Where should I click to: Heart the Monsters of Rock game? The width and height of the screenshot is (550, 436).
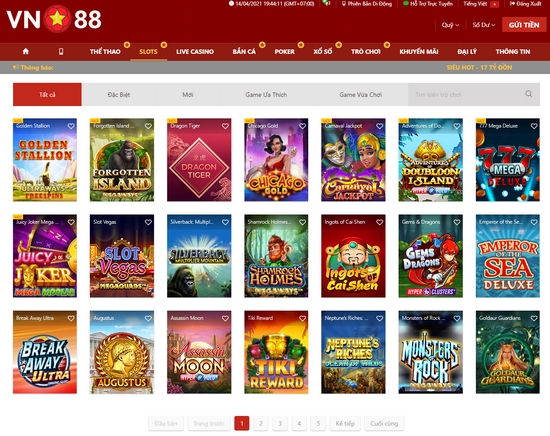(457, 318)
